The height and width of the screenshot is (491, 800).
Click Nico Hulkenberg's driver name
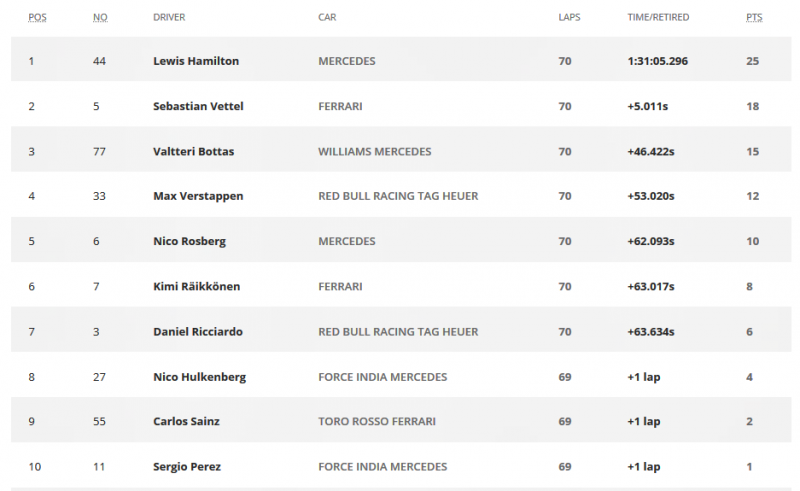199,377
